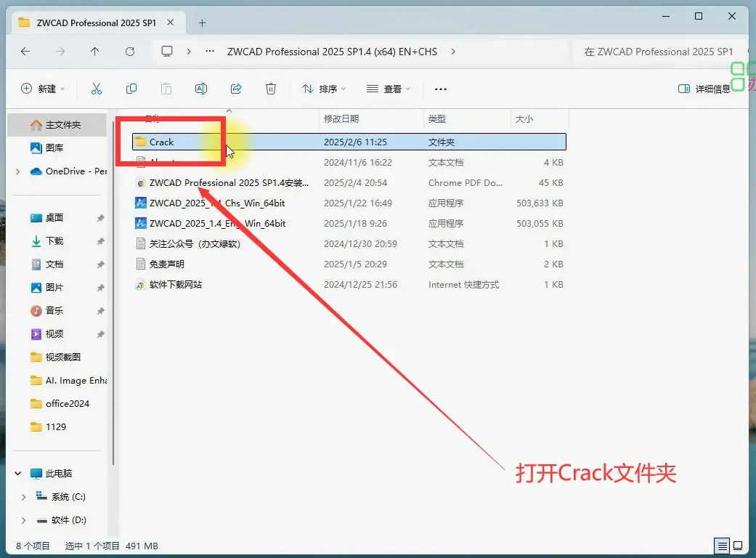Click the This PC monitor icon in address bar
The image size is (756, 558).
pos(167,51)
